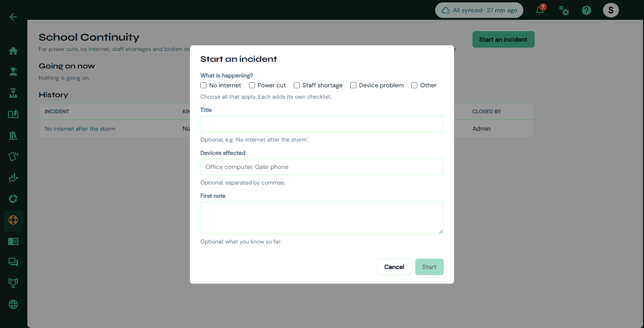Viewport: 644px width, 328px height.
Task: Open the Home icon in the sidebar
Action: (13, 51)
